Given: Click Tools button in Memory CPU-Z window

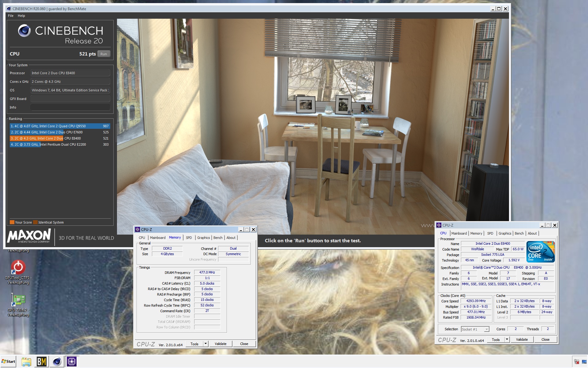Looking at the screenshot, I should point(194,344).
